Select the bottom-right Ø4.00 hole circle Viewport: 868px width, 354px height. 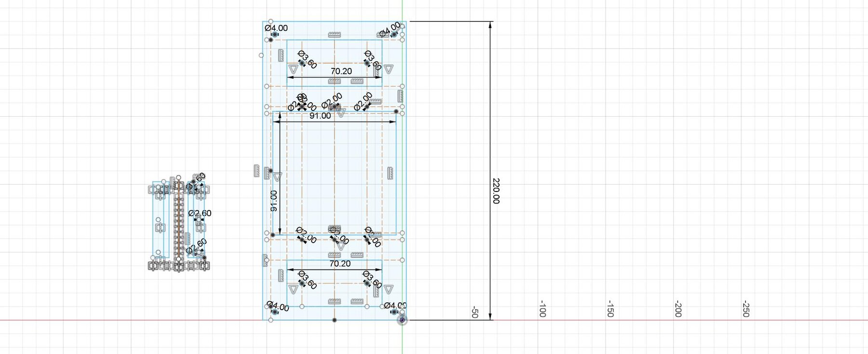click(x=394, y=312)
